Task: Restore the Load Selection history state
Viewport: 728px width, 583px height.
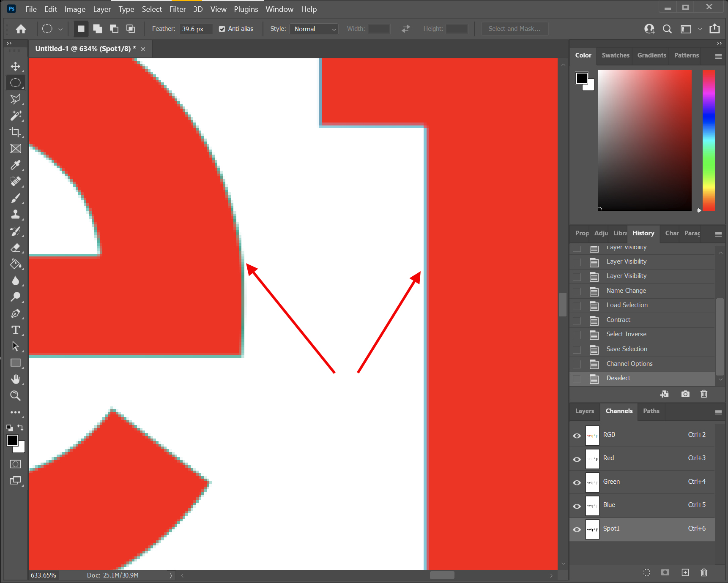Action: 627,305
